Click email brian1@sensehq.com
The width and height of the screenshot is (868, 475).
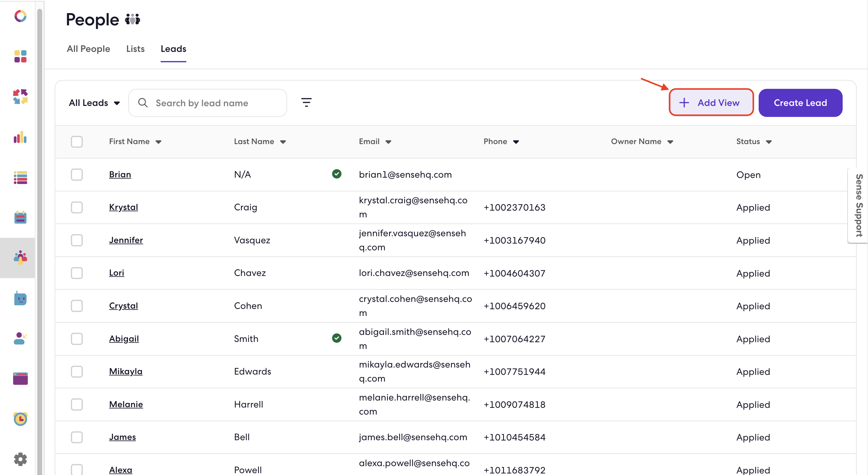click(405, 175)
